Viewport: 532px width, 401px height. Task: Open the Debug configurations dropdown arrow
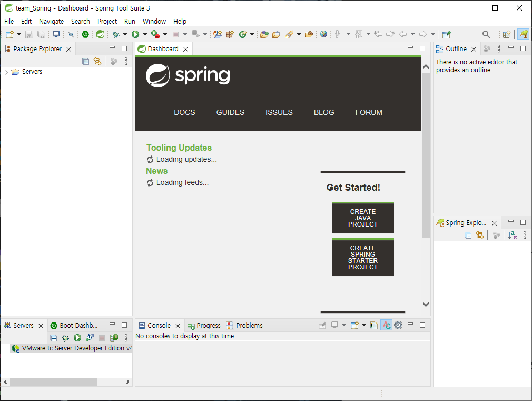[125, 34]
